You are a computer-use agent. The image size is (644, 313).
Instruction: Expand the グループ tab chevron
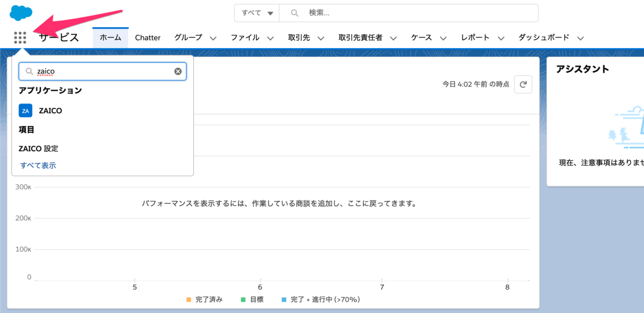point(213,38)
